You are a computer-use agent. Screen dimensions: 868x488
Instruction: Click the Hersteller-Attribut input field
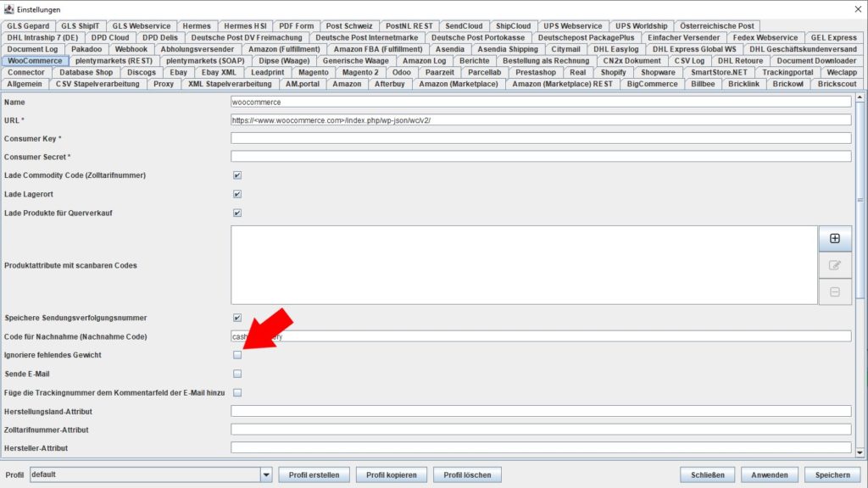tap(541, 447)
